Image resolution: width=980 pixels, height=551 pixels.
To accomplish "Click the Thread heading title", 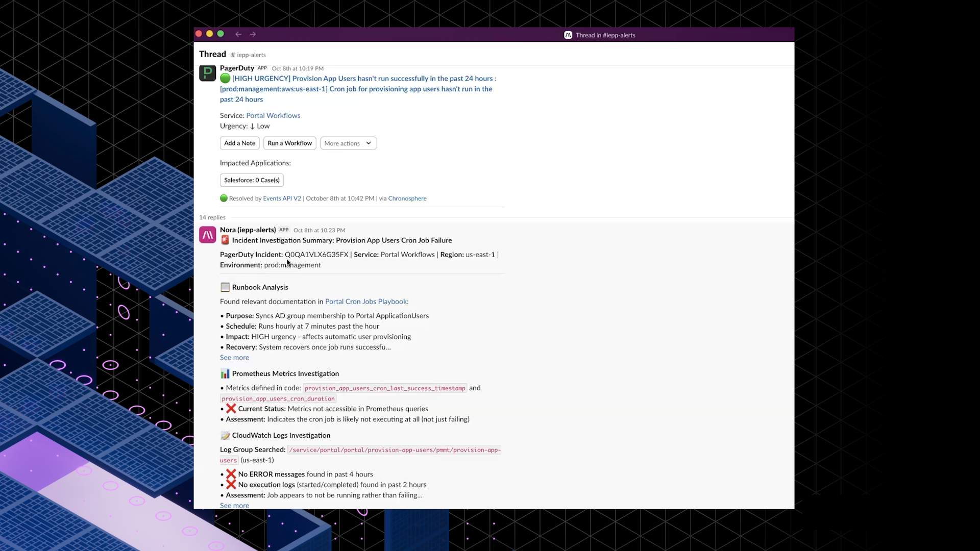I will pyautogui.click(x=212, y=54).
